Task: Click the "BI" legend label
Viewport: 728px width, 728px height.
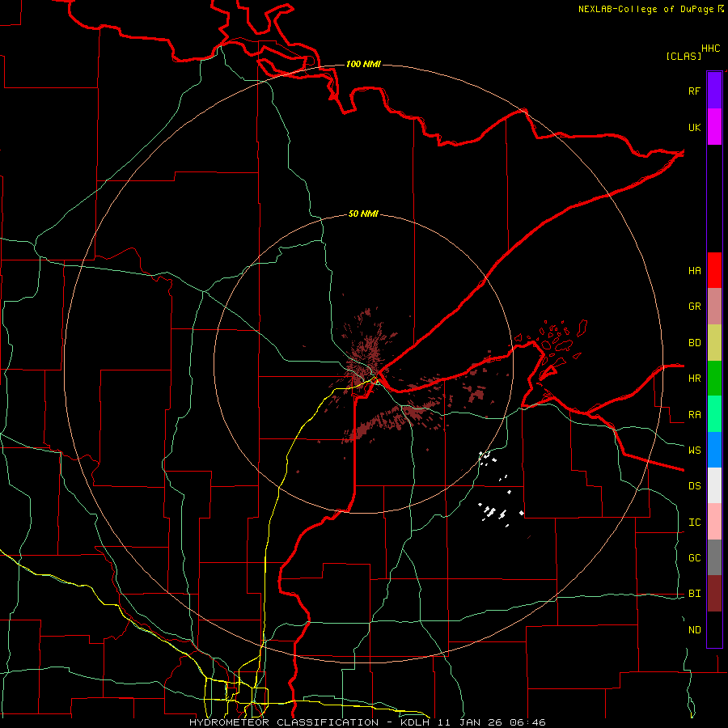Action: (694, 594)
